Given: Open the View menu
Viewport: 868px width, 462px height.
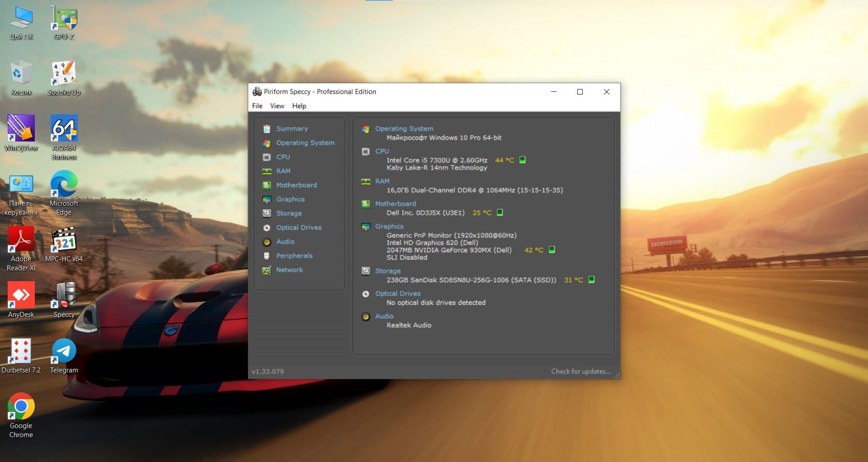Looking at the screenshot, I should 277,106.
